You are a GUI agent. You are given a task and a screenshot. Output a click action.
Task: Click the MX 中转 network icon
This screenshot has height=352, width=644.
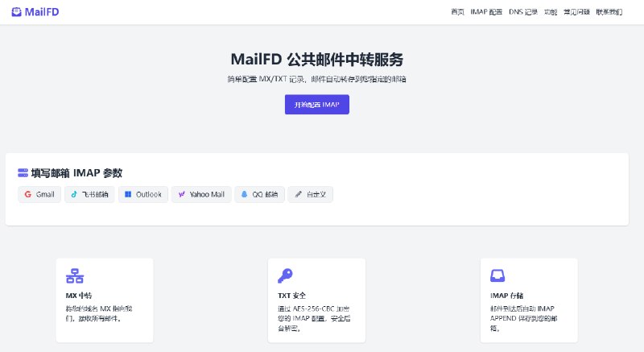75,276
